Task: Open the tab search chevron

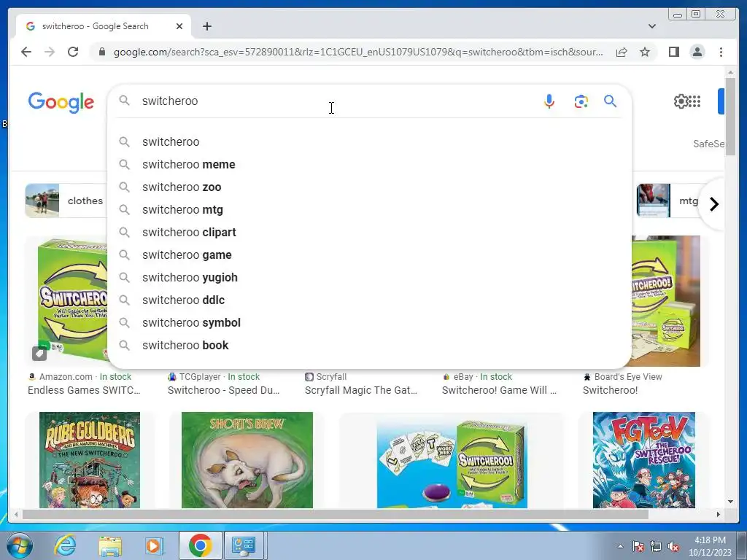Action: [x=651, y=26]
